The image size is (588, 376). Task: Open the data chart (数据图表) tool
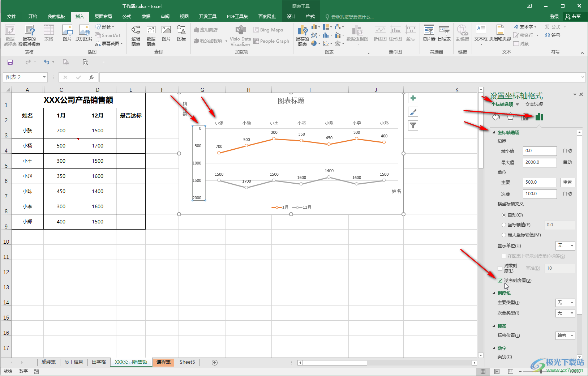(151, 35)
